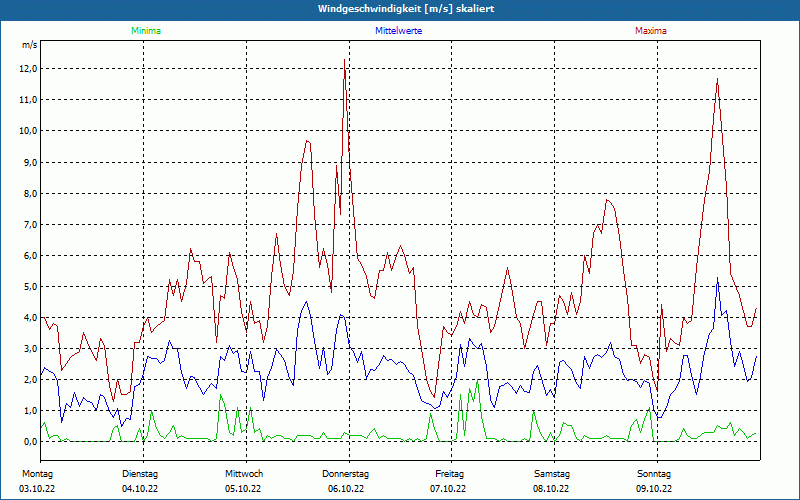The image size is (800, 500).
Task: Click the 05.10.22 date label
Action: [x=243, y=489]
